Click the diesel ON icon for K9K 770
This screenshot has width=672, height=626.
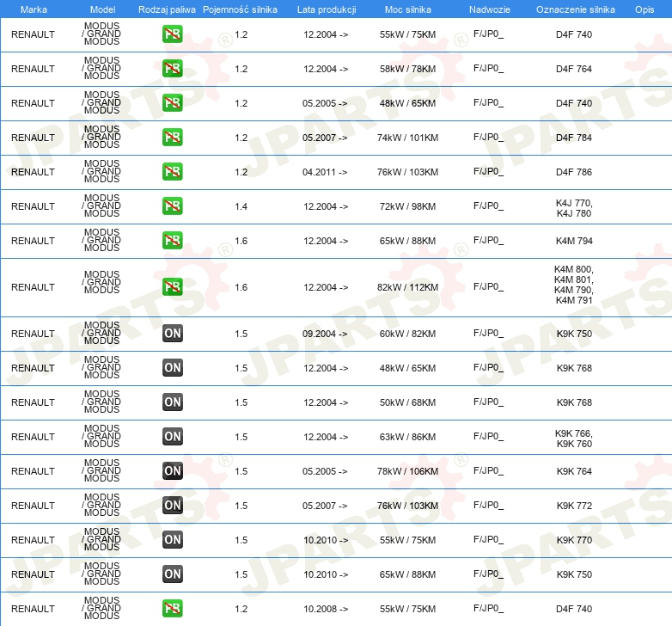pos(173,539)
